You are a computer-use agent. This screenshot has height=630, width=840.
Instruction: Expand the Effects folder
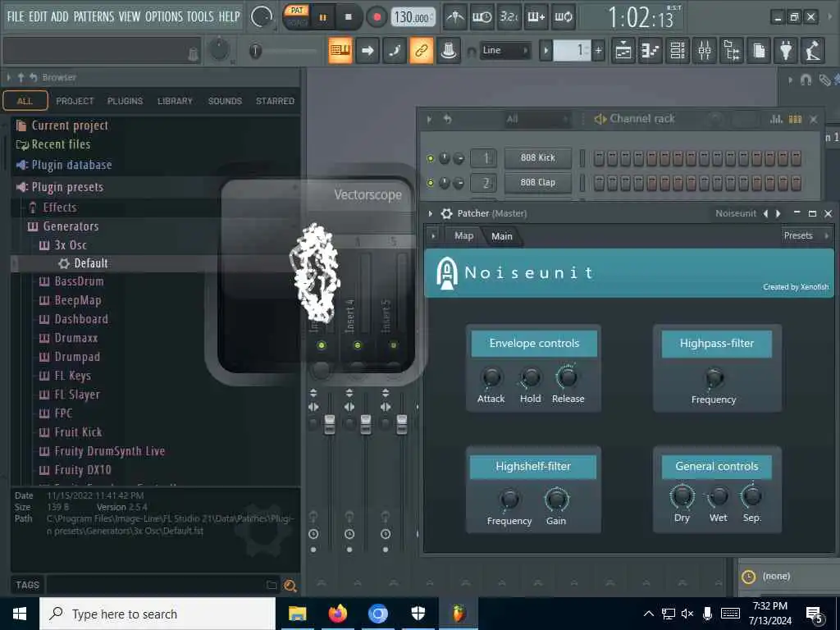pos(59,208)
